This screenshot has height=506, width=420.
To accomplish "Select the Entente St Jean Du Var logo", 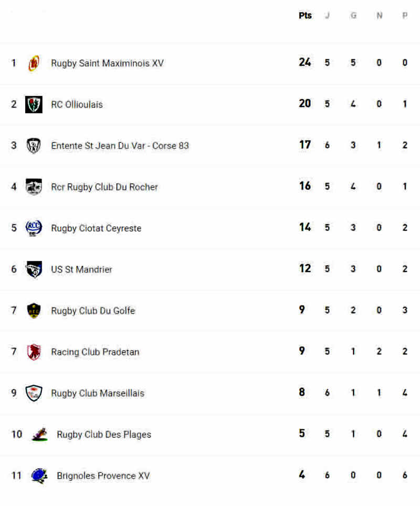I will coord(34,145).
